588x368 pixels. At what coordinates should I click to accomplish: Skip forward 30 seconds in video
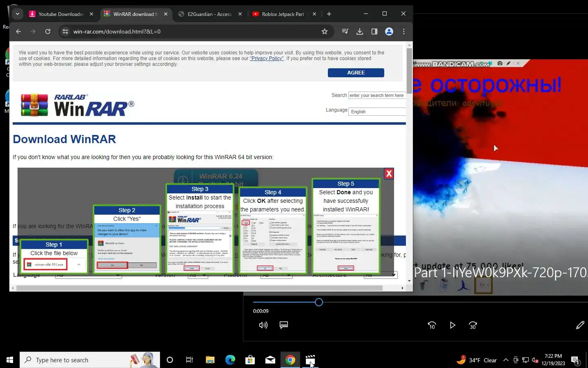click(473, 325)
